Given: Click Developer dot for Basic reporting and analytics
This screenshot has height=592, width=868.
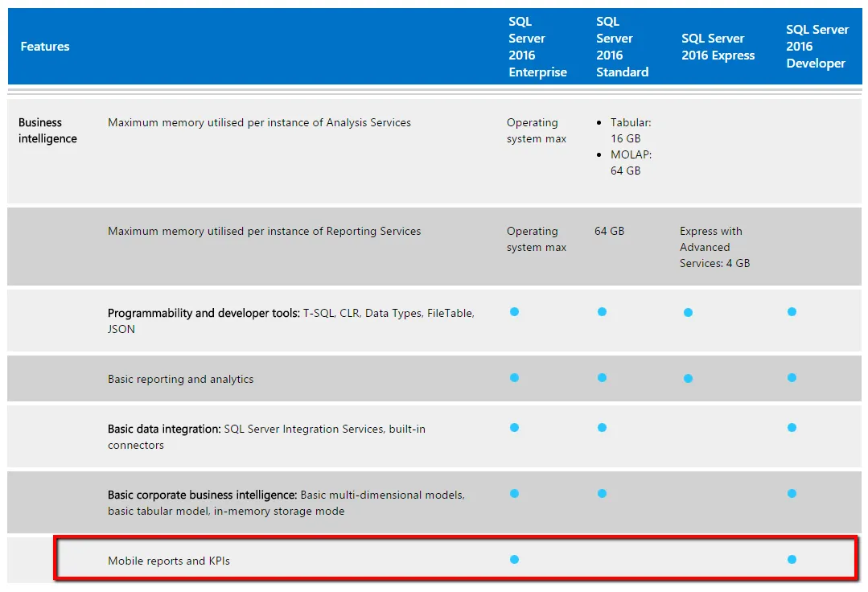Looking at the screenshot, I should pyautogui.click(x=792, y=378).
